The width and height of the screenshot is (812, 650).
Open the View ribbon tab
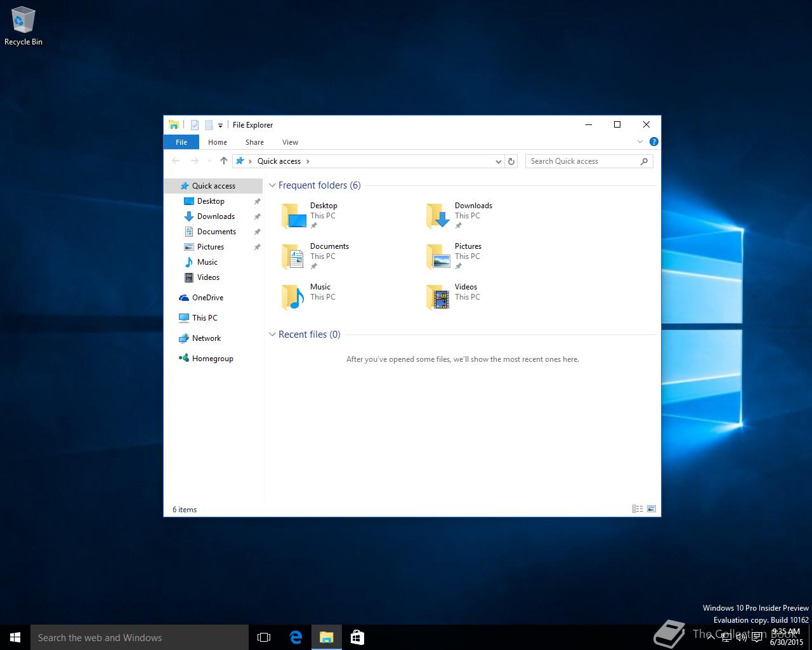pyautogui.click(x=290, y=142)
